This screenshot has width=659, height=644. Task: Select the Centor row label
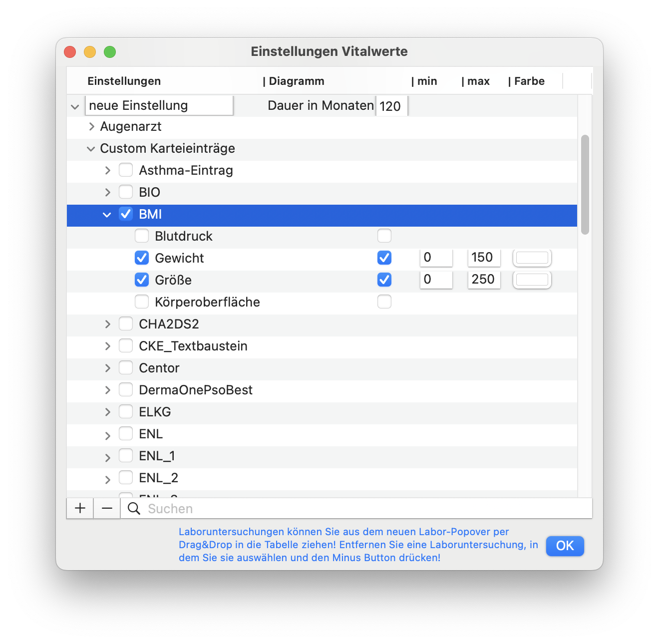(x=159, y=368)
